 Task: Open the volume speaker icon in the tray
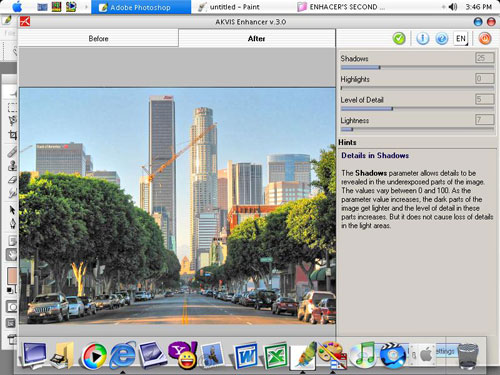pos(453,7)
